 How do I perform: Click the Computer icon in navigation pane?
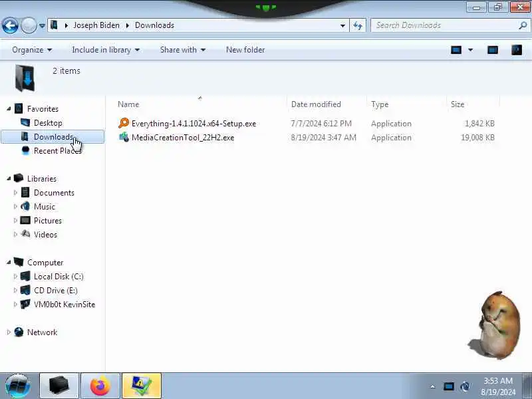pyautogui.click(x=19, y=262)
